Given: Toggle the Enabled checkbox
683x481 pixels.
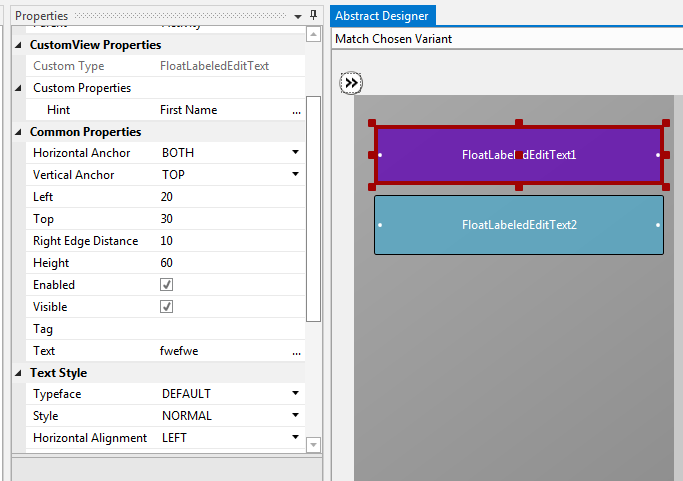Looking at the screenshot, I should click(166, 285).
